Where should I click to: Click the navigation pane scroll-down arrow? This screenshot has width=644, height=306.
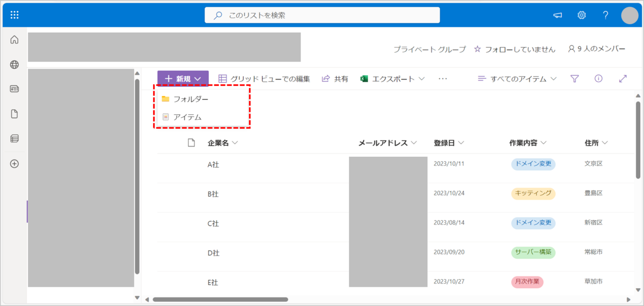(137, 297)
